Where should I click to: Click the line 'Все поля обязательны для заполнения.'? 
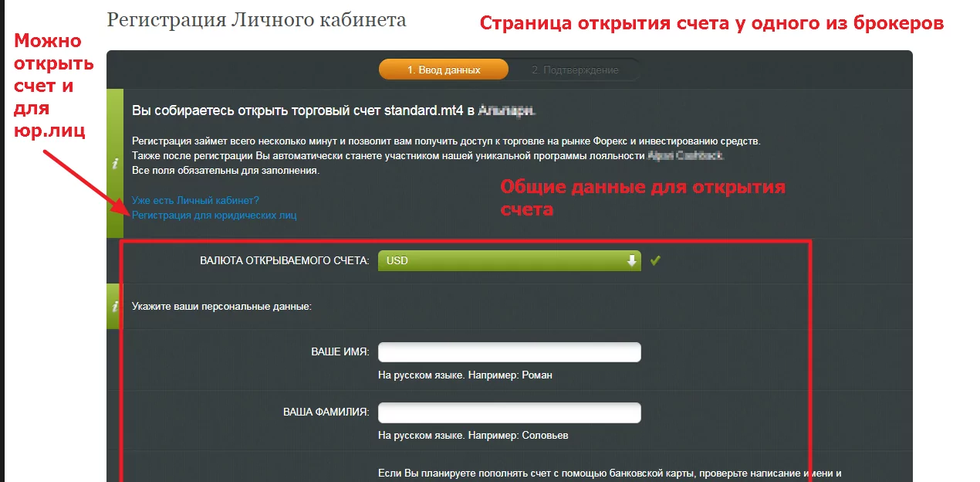coord(225,170)
